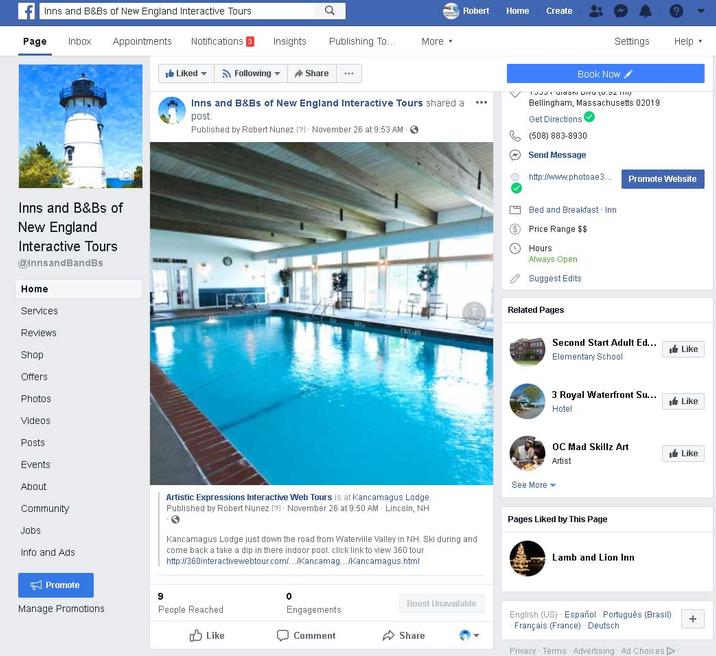The height and width of the screenshot is (656, 716).
Task: Select Reviews in the sidebar
Action: [x=38, y=333]
